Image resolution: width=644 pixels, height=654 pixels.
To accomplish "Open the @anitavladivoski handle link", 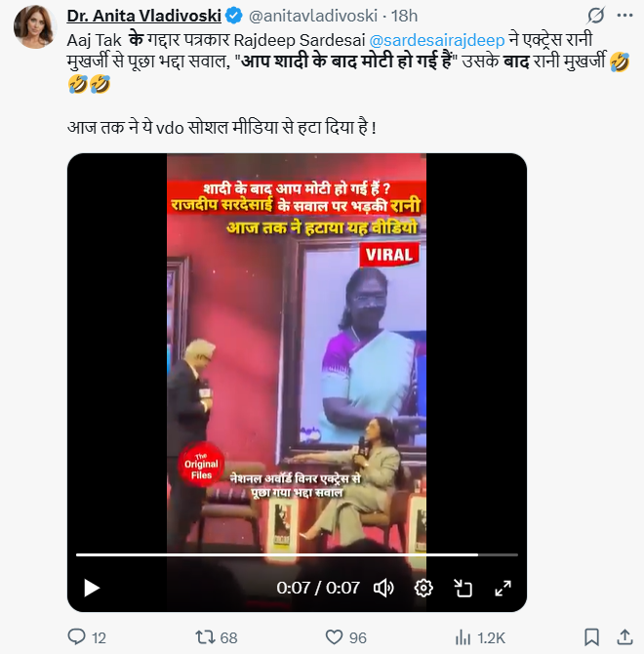I will point(313,16).
